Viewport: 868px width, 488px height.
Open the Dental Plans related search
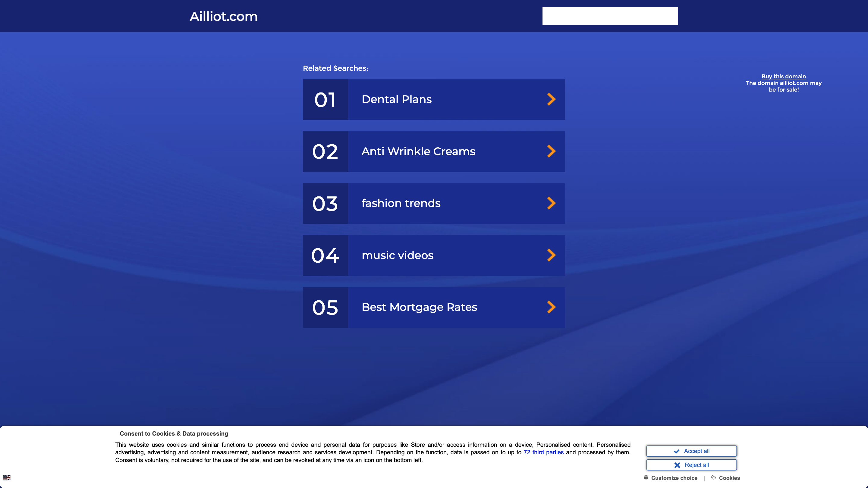434,99
